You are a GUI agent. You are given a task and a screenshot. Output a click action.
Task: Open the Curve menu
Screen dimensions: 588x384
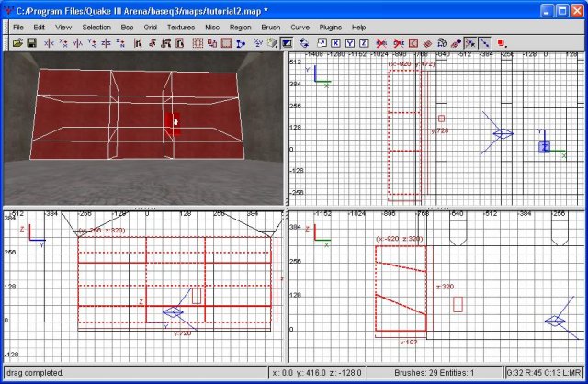300,28
